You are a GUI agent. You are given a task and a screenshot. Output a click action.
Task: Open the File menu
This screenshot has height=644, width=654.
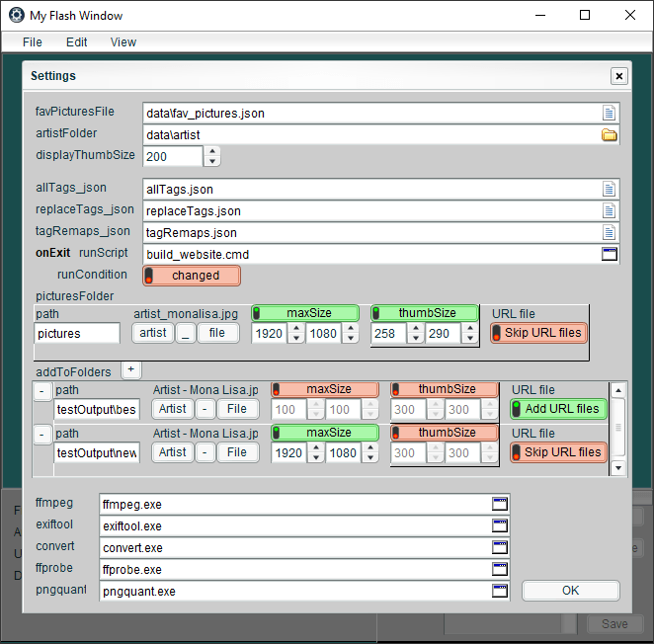(33, 42)
